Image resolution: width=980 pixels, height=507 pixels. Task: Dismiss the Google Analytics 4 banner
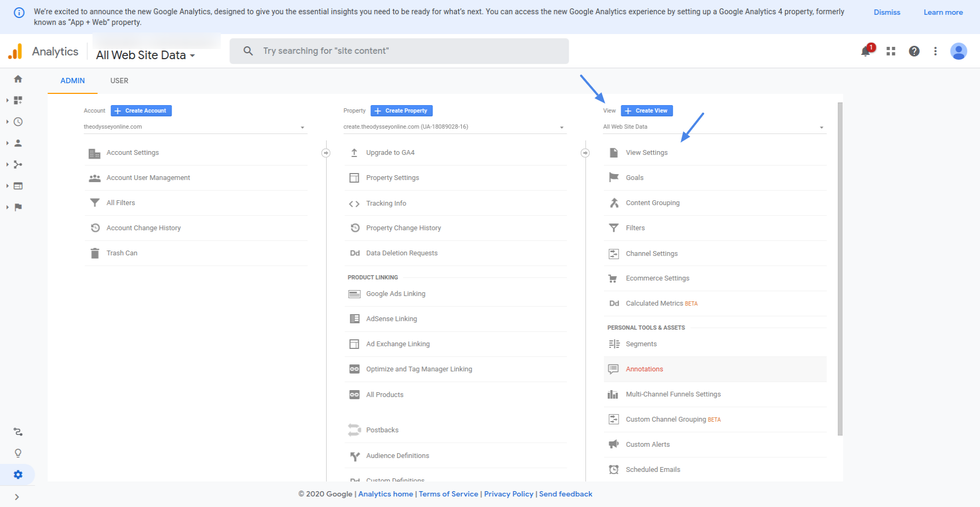click(887, 13)
